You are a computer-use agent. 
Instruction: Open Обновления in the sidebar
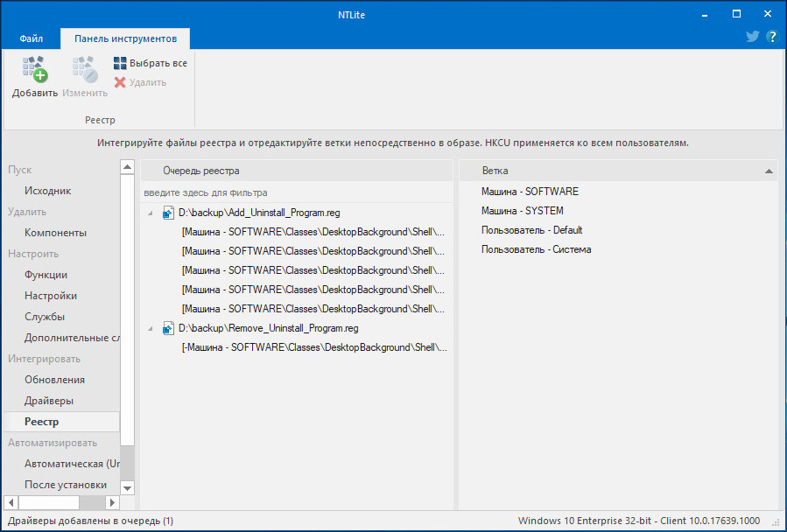pyautogui.click(x=54, y=380)
